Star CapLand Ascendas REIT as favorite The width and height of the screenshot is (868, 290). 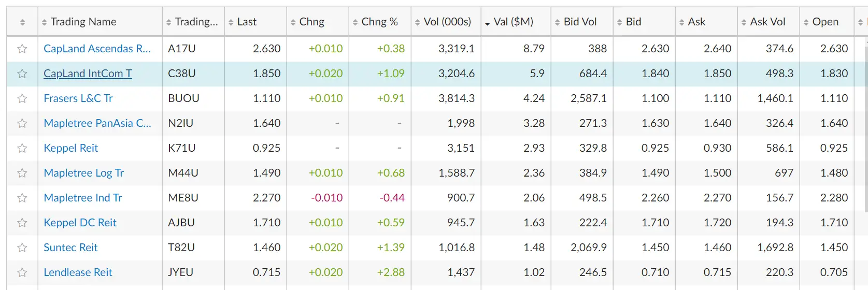[x=22, y=49]
